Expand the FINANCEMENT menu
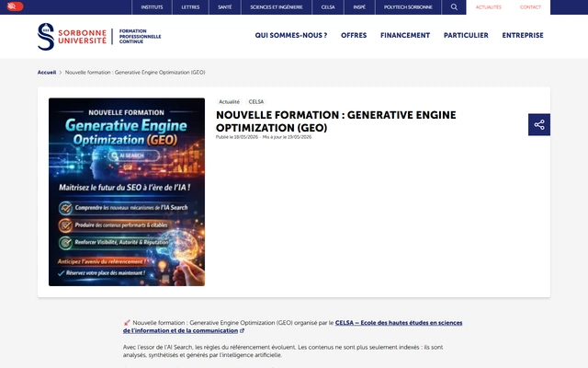Image resolution: width=588 pixels, height=368 pixels. pos(405,35)
